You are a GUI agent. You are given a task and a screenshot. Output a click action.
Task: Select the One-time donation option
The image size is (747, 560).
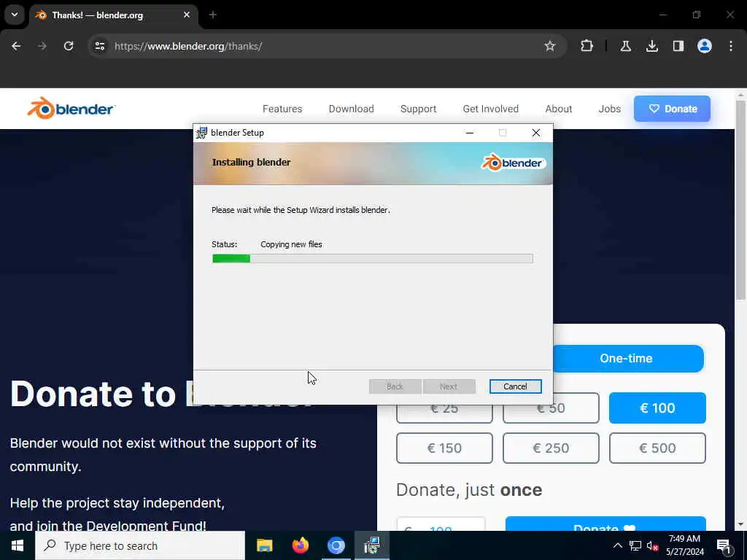tap(626, 359)
